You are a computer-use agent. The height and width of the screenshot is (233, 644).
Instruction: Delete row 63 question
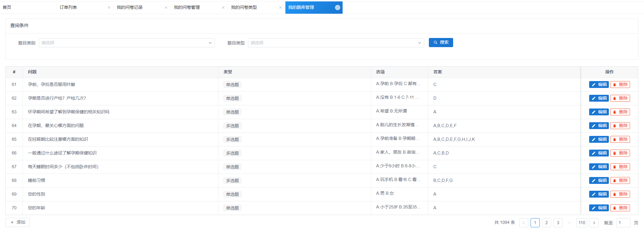pos(620,112)
